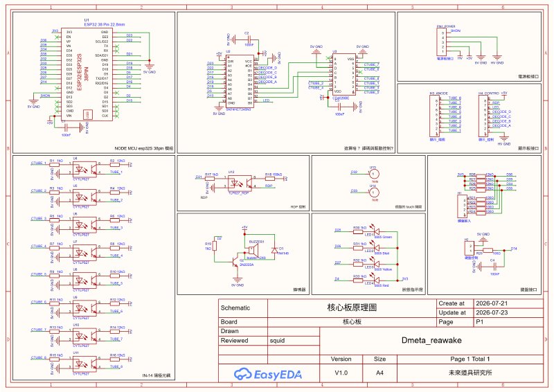
Task: Select the BUZZER1 speaker symbol
Action: [x=254, y=250]
